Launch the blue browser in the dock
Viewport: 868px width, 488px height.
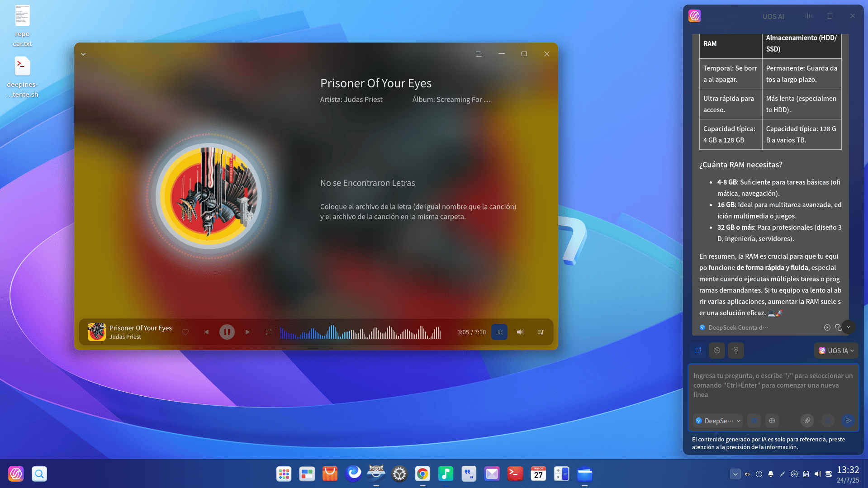point(353,474)
